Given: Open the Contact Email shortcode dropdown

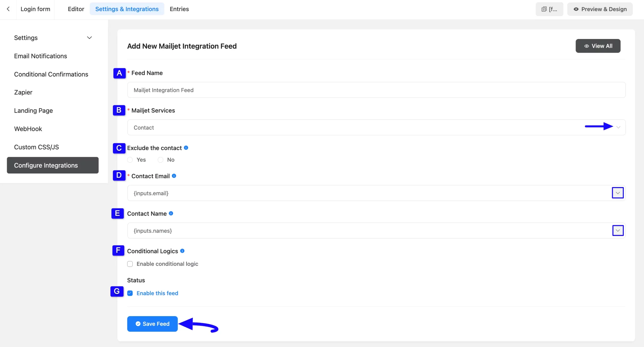Looking at the screenshot, I should pos(618,193).
